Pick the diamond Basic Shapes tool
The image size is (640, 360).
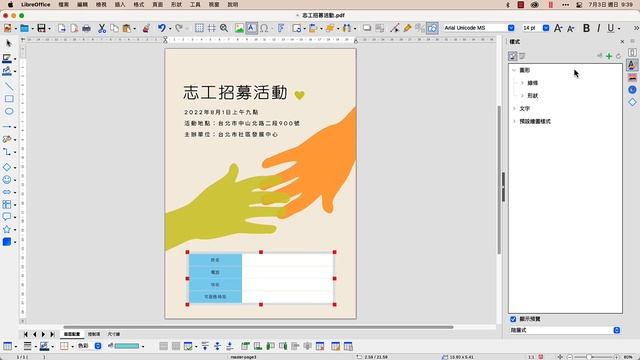tap(7, 167)
